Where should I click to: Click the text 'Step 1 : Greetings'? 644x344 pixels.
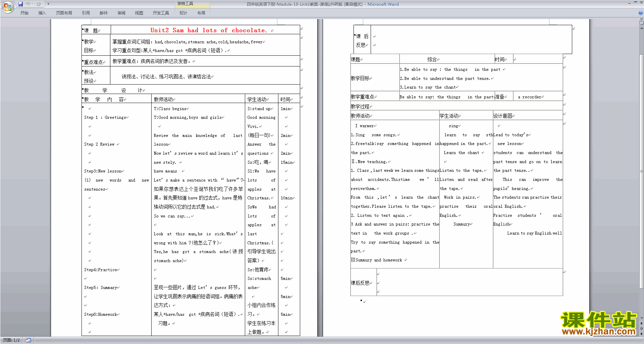click(105, 117)
